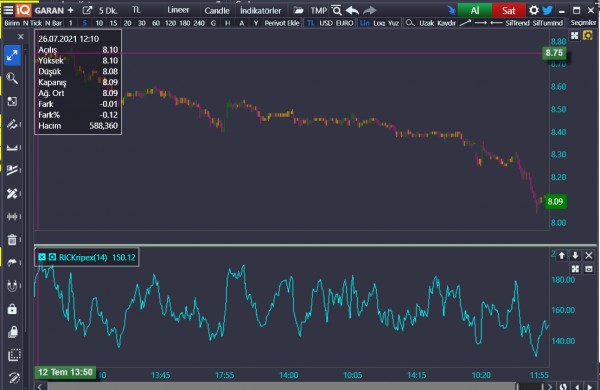Open the Candle chart type dropdown
Screen dimensions: 600x390
(217, 11)
